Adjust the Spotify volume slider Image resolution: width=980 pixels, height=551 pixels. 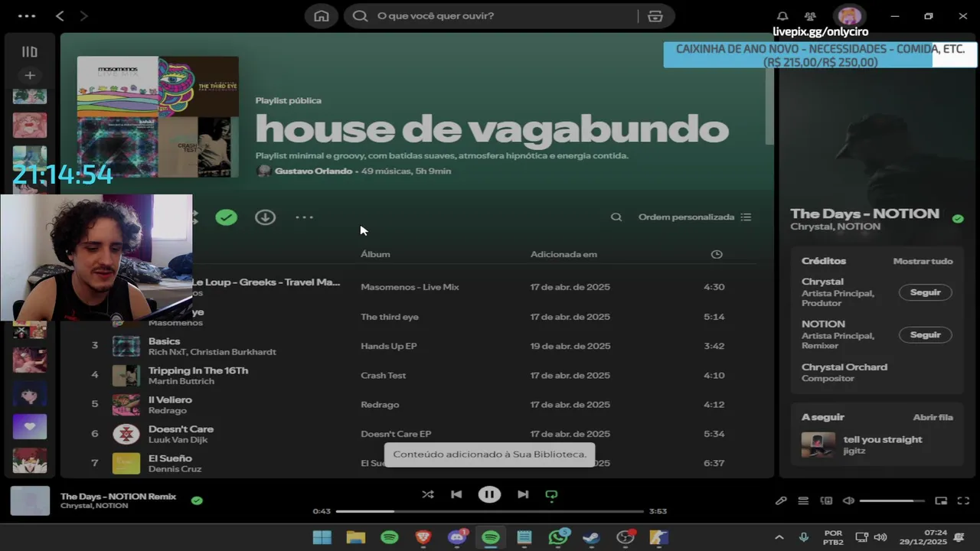(x=892, y=500)
